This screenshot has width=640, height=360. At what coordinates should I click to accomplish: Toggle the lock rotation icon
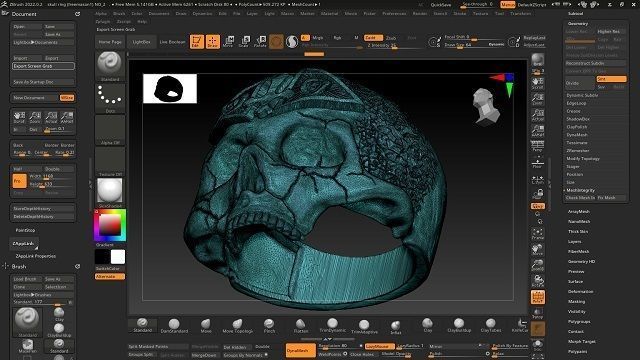pyautogui.click(x=539, y=193)
